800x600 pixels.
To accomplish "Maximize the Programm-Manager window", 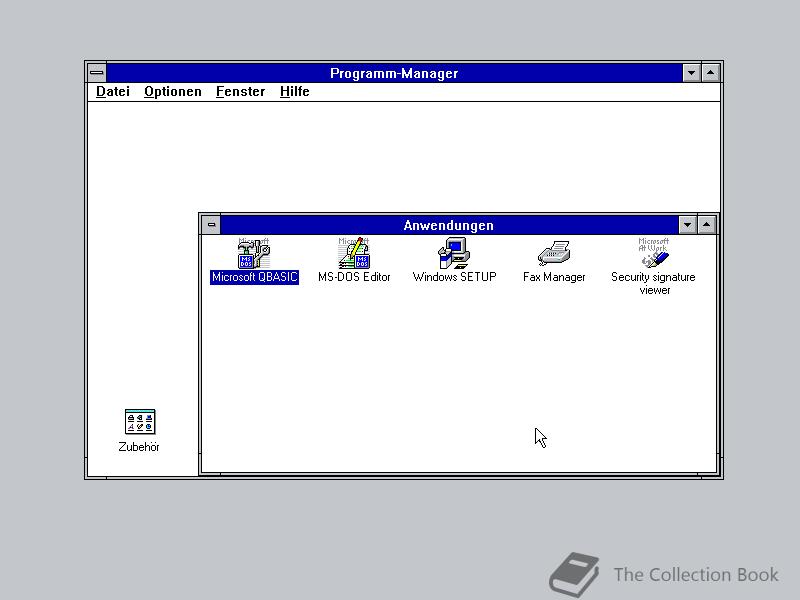I will (x=711, y=73).
